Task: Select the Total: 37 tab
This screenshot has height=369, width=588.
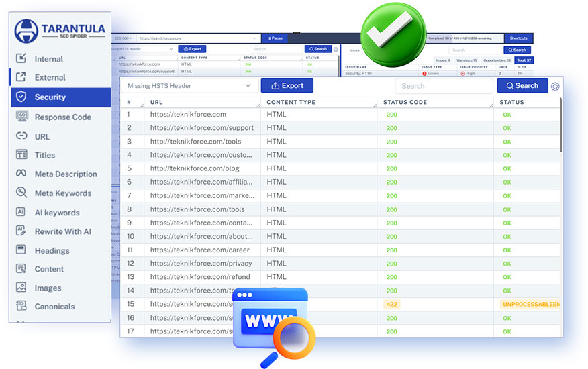Action: point(524,60)
